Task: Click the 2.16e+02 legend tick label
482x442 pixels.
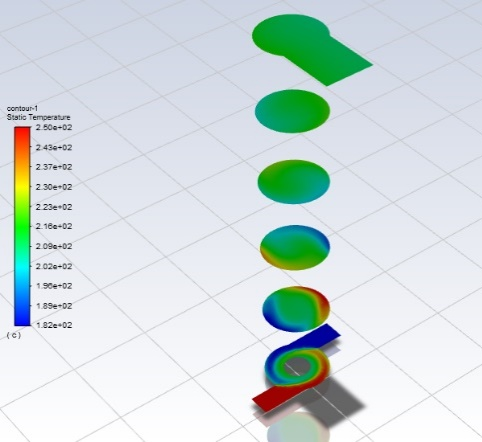Action: [x=54, y=226]
